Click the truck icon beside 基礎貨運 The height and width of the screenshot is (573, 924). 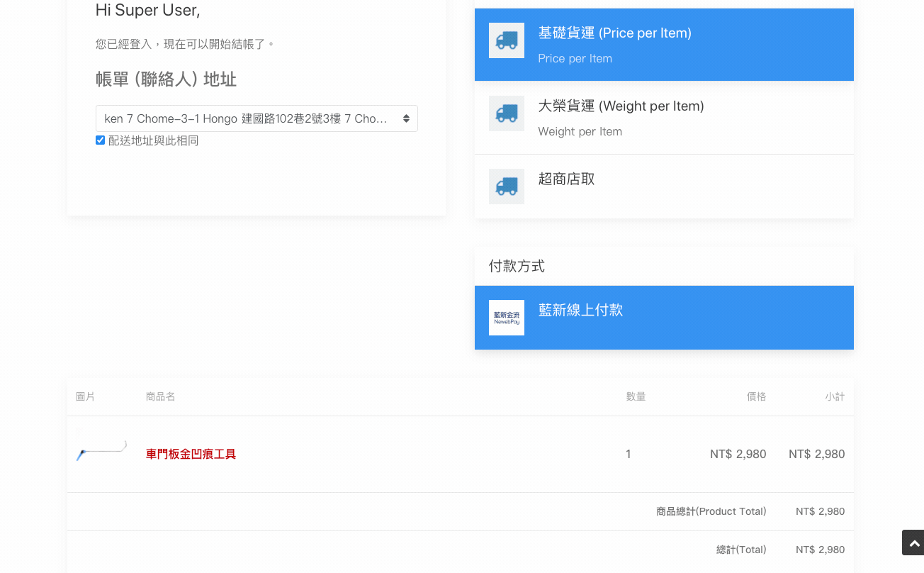506,40
